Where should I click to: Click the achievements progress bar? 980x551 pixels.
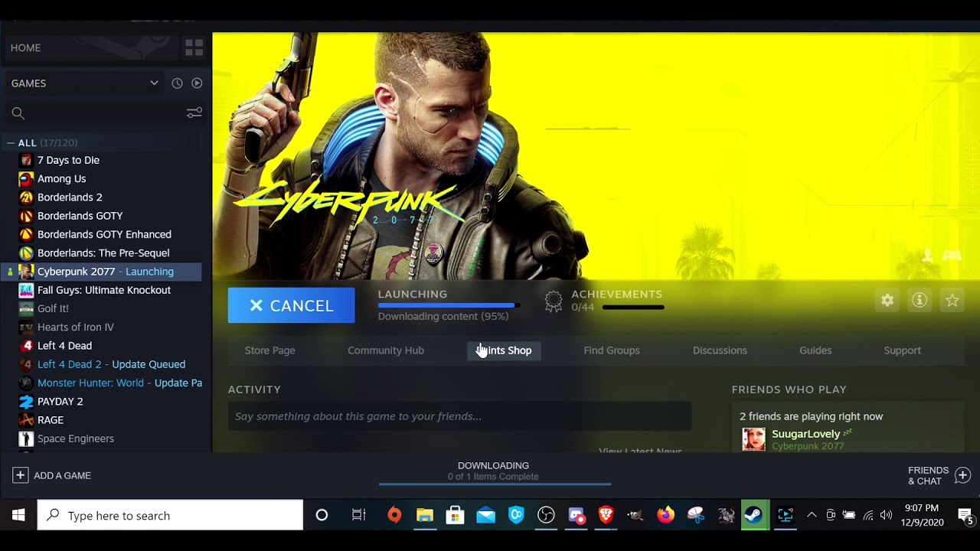(633, 307)
